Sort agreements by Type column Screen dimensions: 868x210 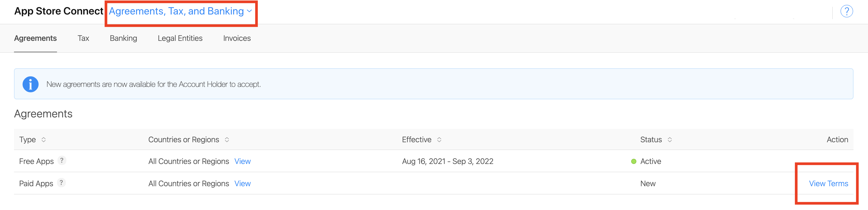44,140
